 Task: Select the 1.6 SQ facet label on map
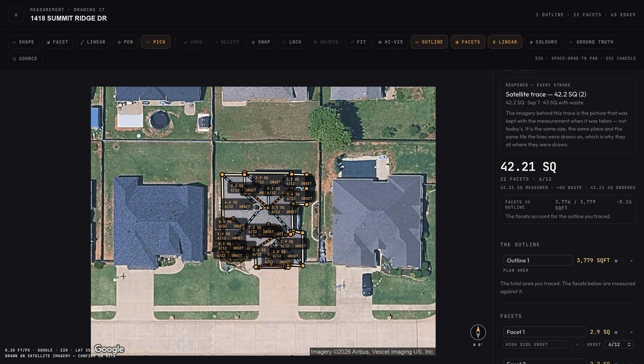click(x=230, y=236)
